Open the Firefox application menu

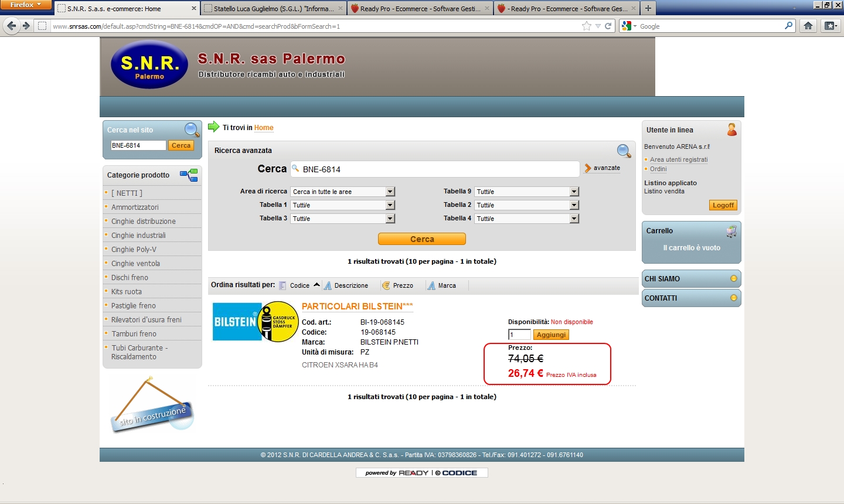(26, 5)
